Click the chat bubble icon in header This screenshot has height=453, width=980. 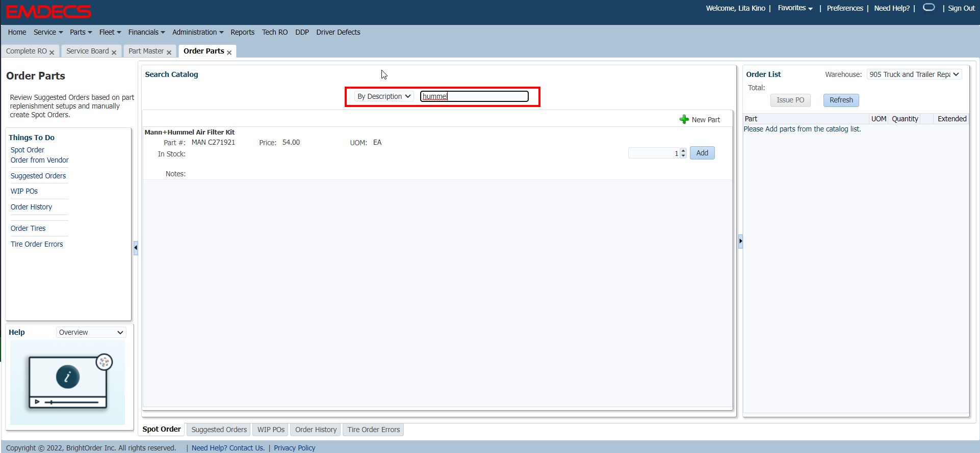click(x=929, y=8)
